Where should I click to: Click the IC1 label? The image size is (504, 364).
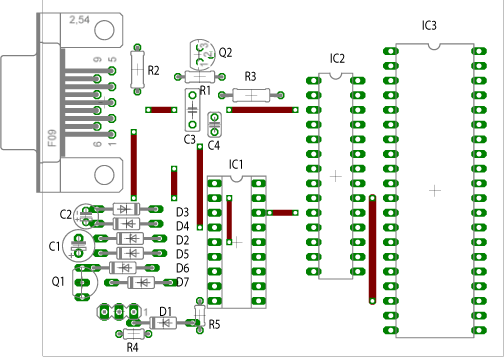[236, 164]
